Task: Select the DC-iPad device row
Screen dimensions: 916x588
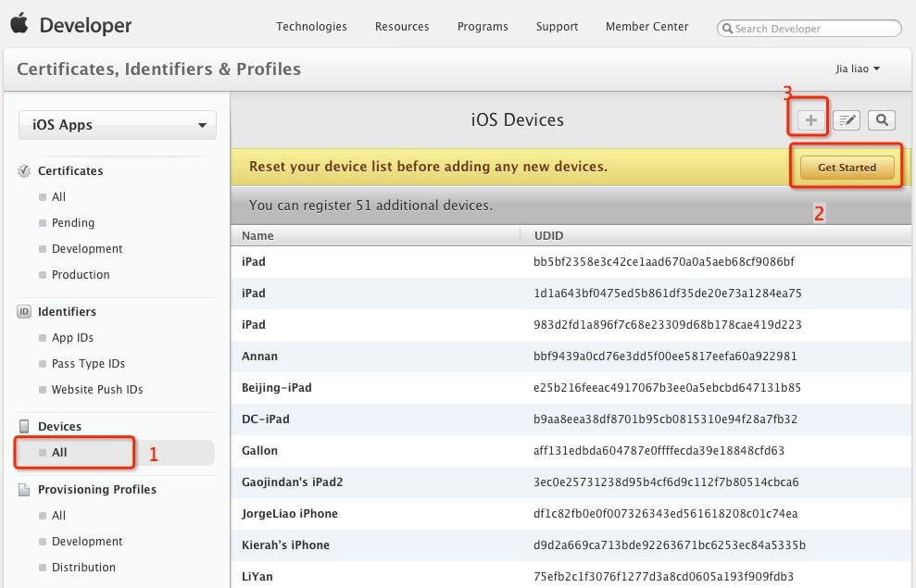Action: pyautogui.click(x=571, y=419)
